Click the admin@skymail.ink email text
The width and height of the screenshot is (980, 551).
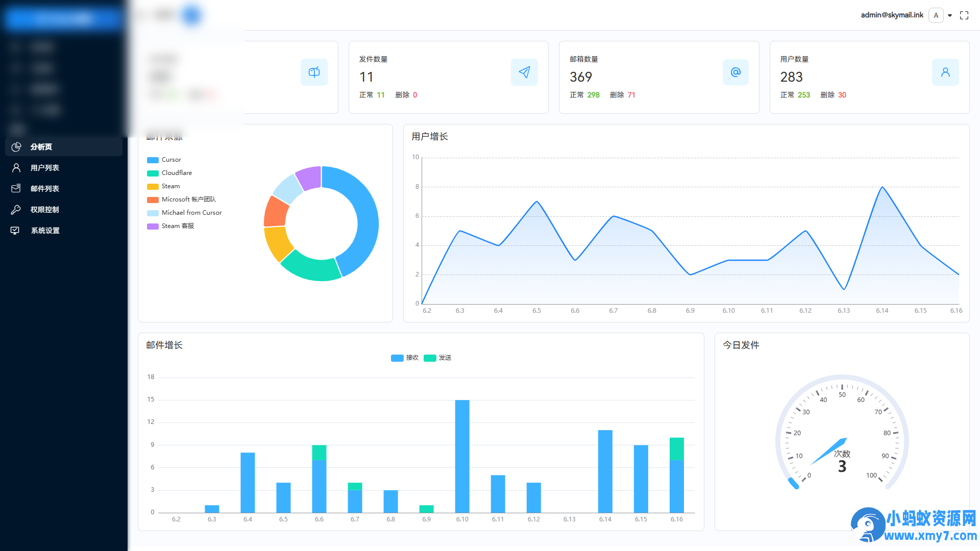tap(892, 15)
